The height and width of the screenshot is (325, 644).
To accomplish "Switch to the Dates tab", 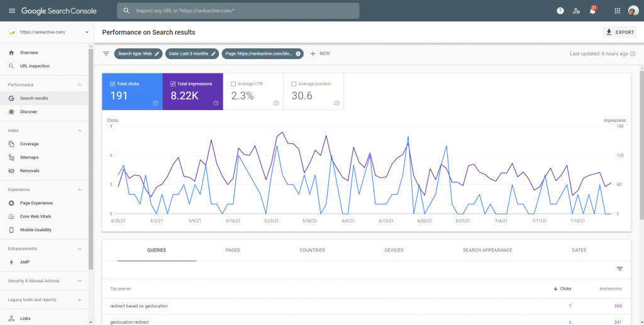I will point(579,250).
